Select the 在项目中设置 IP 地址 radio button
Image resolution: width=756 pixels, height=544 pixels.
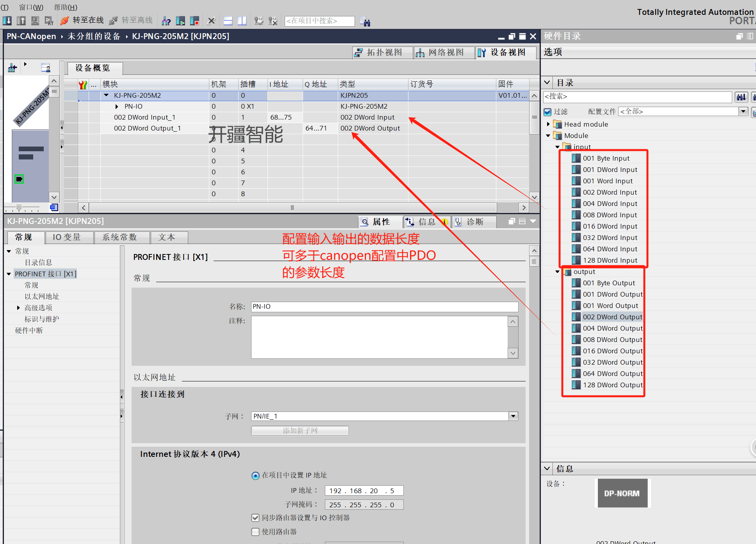tap(255, 475)
